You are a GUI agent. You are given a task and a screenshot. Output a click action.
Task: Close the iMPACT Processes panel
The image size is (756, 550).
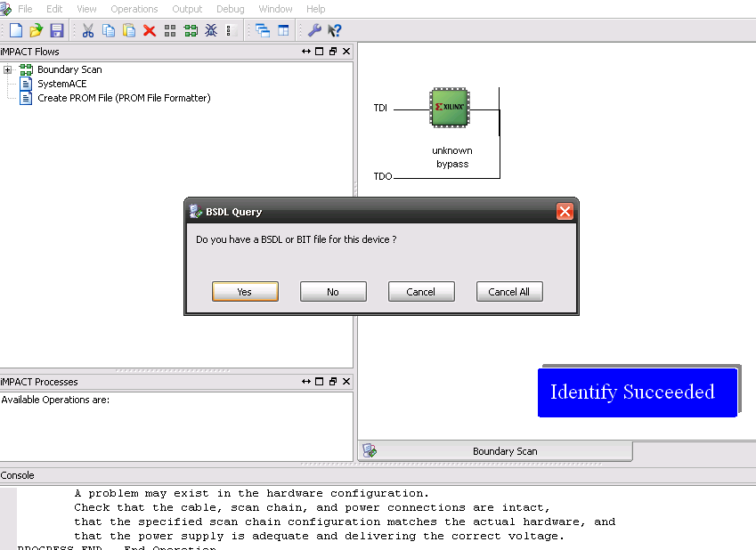346,381
